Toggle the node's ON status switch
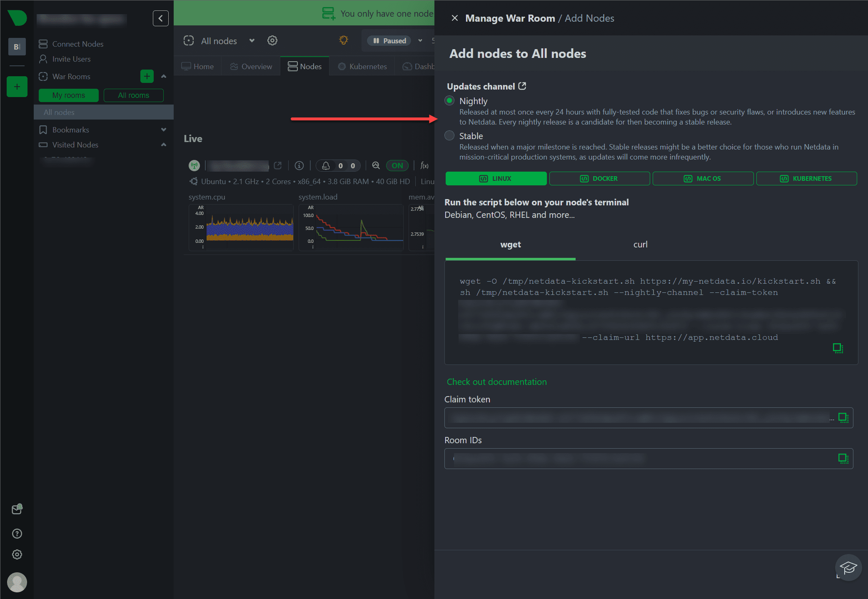 coord(397,165)
